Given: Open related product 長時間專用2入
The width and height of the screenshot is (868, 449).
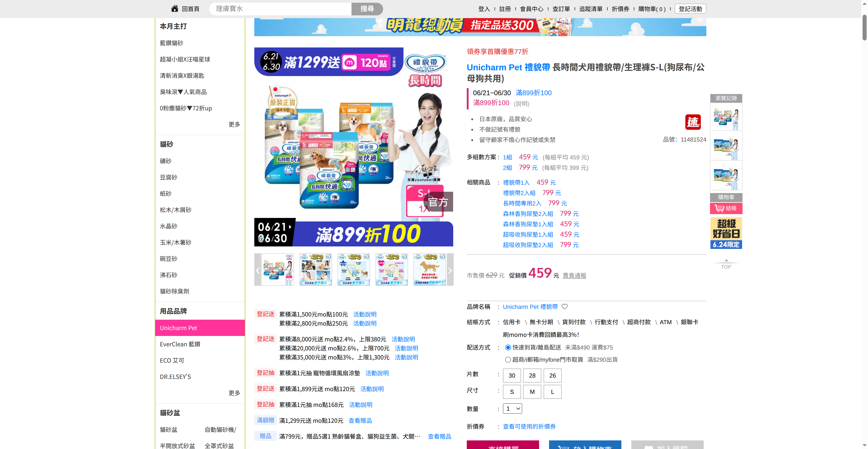Looking at the screenshot, I should pos(522,203).
